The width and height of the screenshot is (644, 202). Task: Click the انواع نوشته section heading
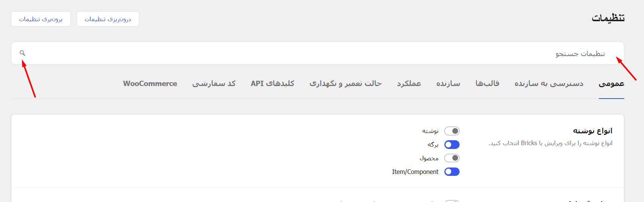tap(593, 131)
